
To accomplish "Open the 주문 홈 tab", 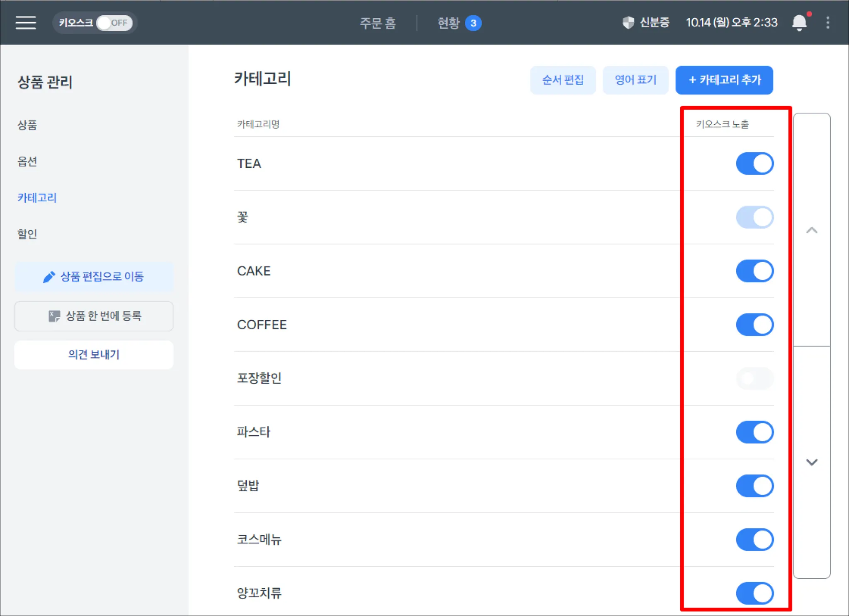I will (x=378, y=23).
